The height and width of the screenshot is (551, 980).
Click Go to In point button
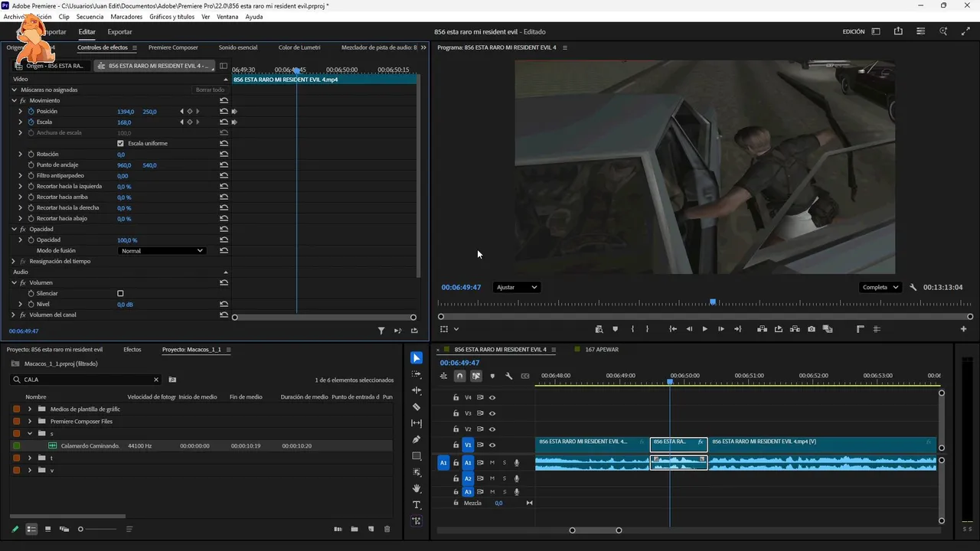click(x=673, y=329)
